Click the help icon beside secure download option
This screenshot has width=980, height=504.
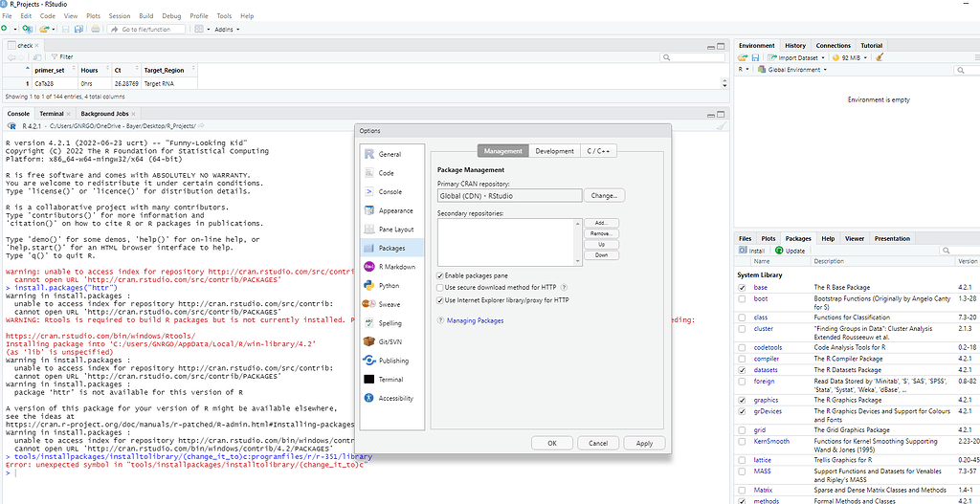click(564, 287)
